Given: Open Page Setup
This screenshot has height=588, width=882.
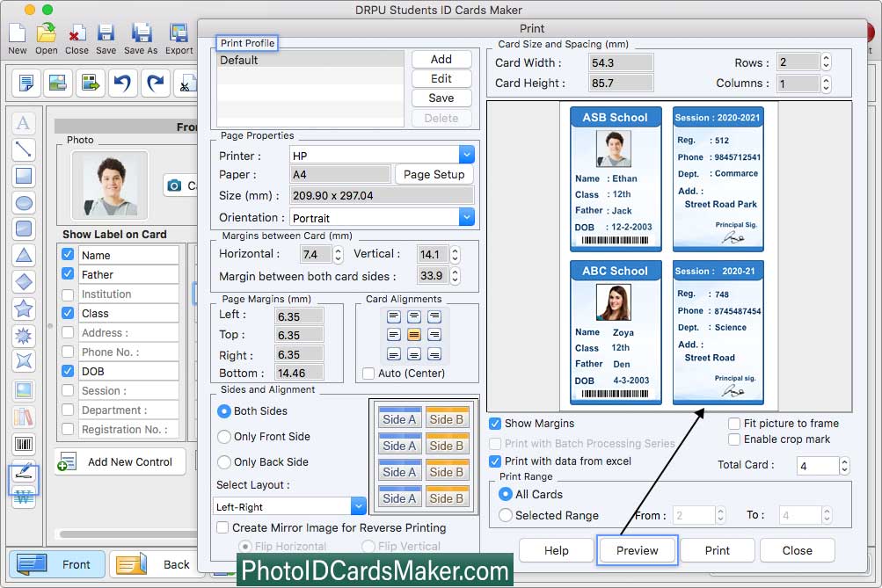Looking at the screenshot, I should (434, 174).
